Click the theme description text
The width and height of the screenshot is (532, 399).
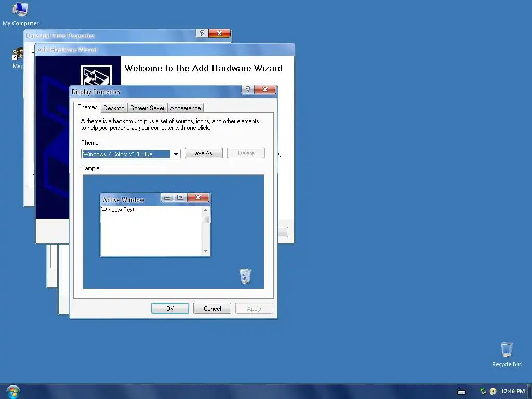coord(170,124)
